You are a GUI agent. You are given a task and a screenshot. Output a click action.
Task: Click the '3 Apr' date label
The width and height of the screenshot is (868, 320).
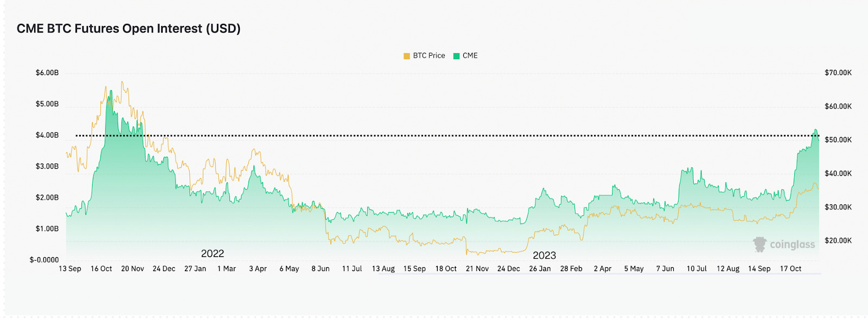[258, 269]
